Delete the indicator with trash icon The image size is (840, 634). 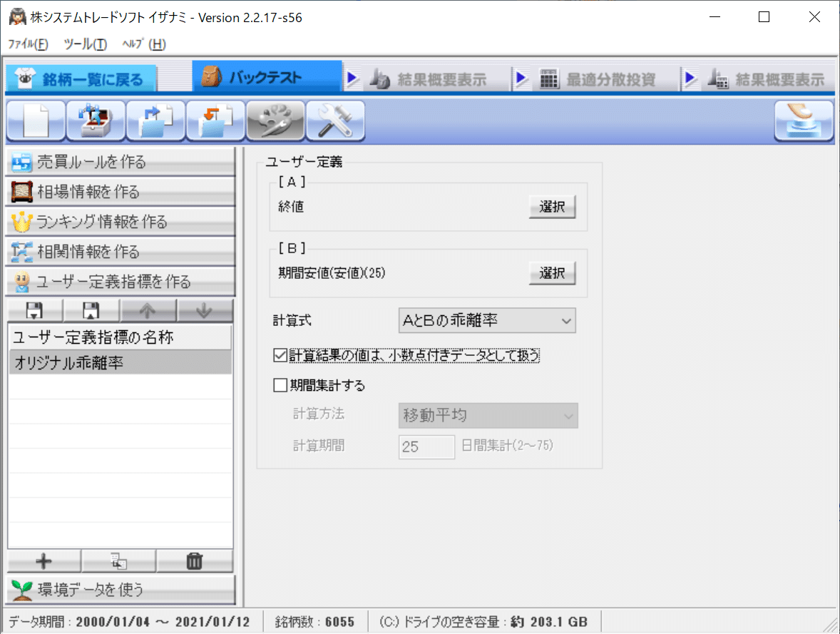point(195,561)
